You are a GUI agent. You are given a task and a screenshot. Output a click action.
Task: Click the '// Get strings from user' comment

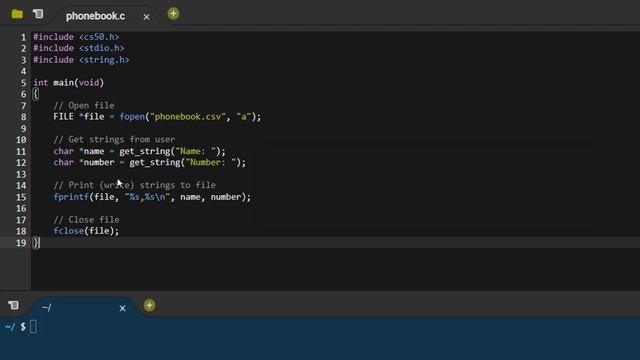click(114, 140)
